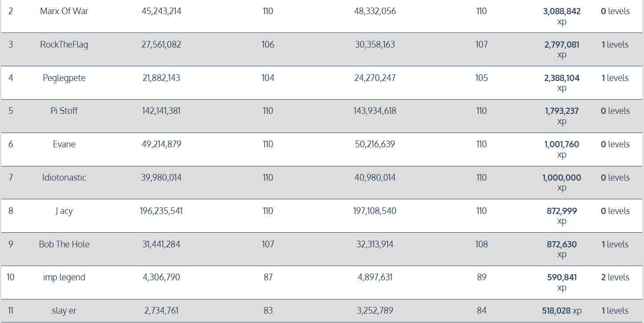Click the RockTheFlag player name

pos(64,44)
